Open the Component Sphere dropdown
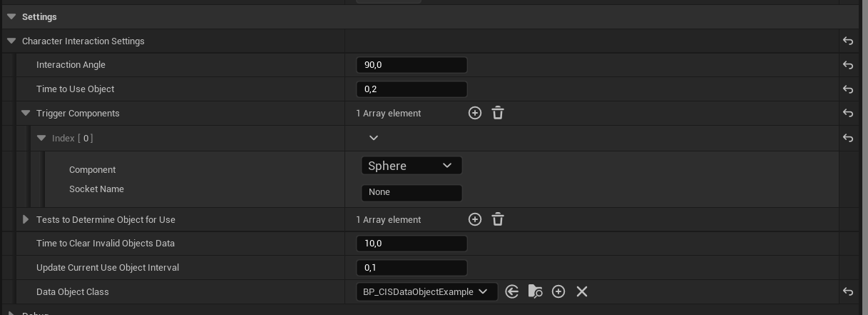 412,166
